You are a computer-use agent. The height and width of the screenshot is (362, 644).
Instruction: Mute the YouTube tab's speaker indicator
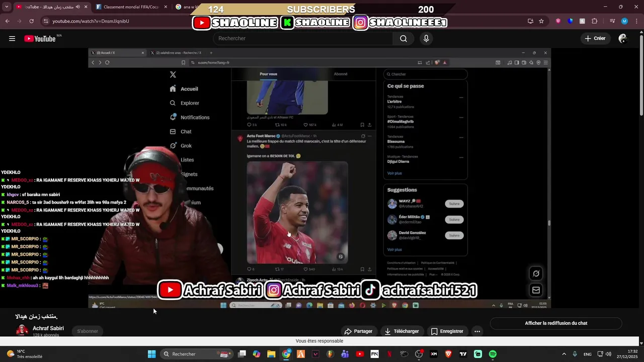[78, 7]
